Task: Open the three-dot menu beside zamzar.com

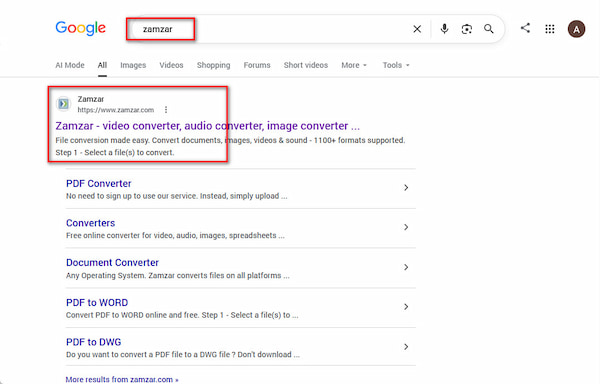Action: [x=166, y=110]
